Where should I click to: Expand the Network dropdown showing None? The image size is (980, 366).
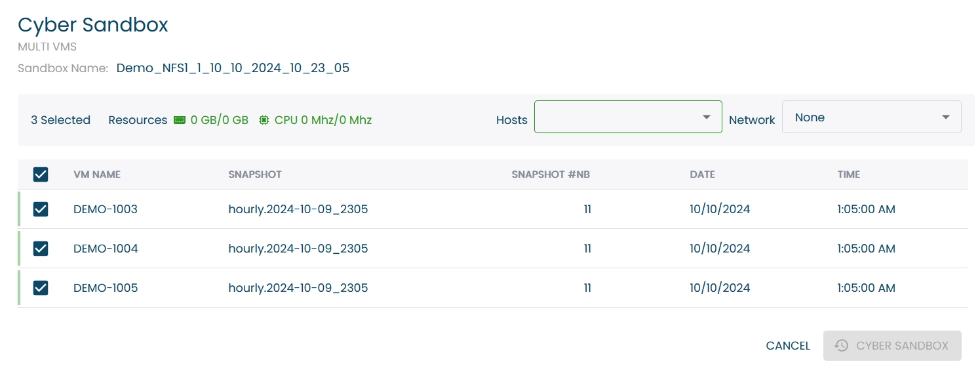872,117
